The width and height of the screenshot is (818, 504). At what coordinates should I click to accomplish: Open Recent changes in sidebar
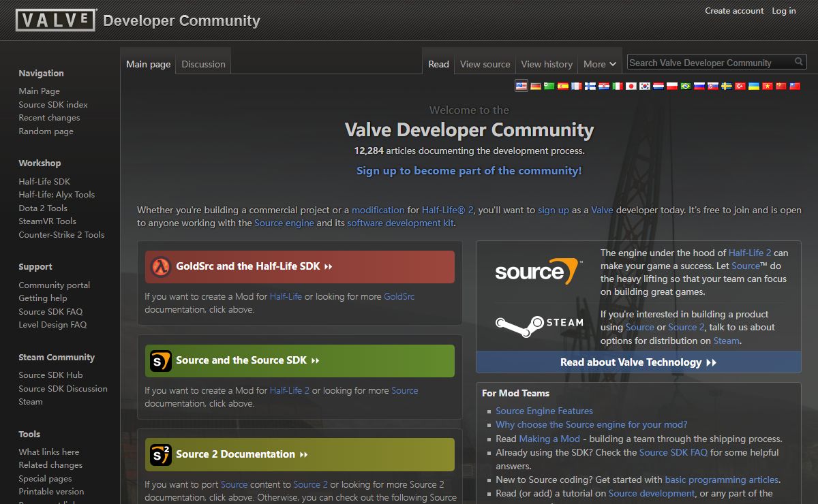click(x=49, y=118)
